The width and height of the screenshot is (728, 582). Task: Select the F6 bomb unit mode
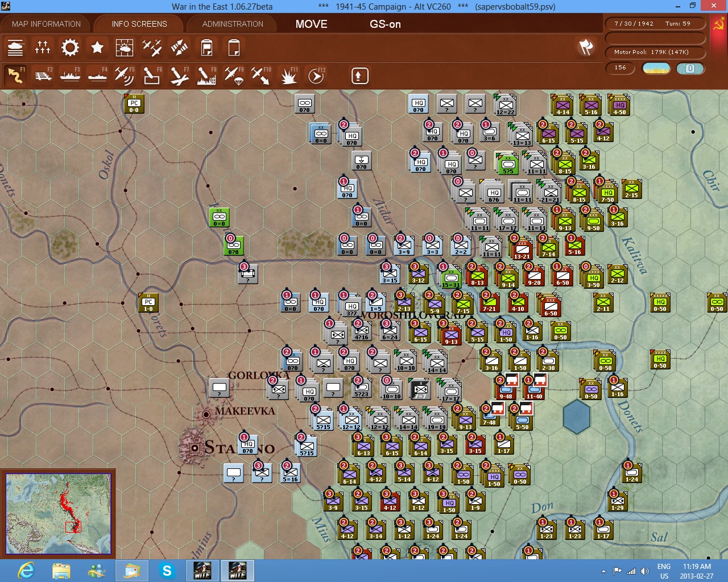(152, 75)
